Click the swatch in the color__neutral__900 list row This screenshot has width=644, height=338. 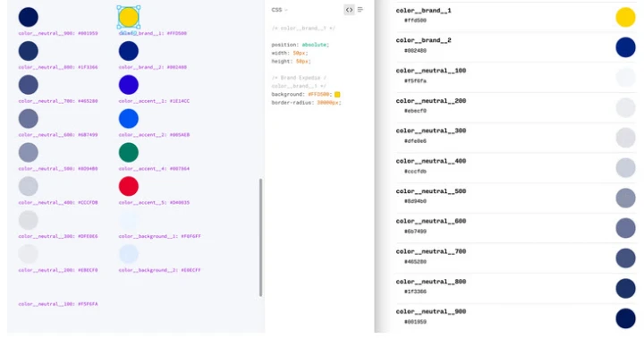click(x=625, y=318)
